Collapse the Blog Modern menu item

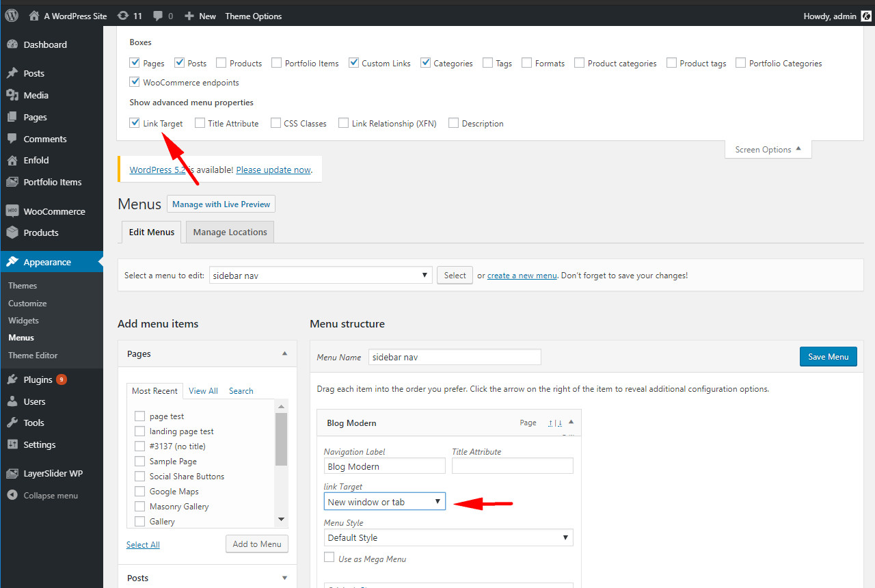click(x=571, y=423)
